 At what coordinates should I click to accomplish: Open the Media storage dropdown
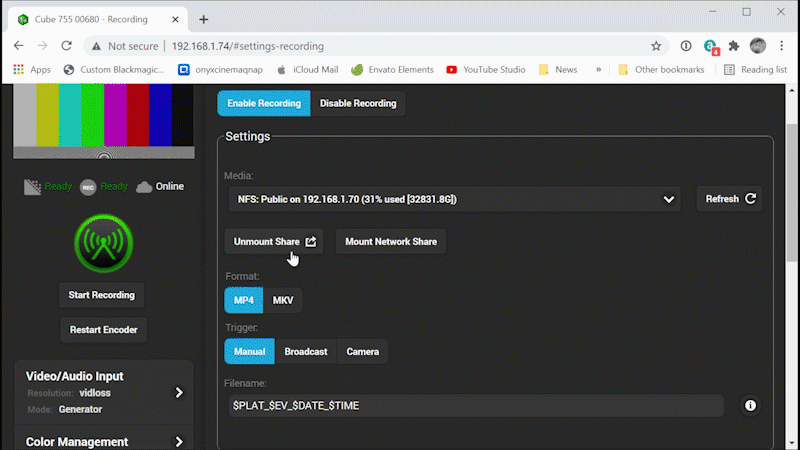click(x=454, y=199)
